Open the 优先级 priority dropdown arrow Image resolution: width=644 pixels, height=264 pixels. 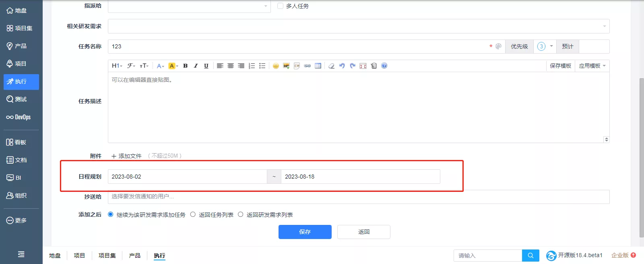point(551,46)
